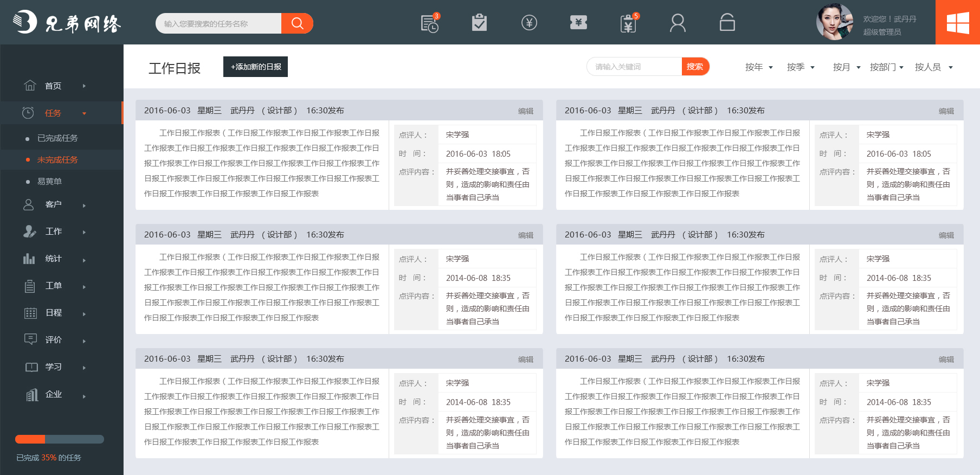
Task: Click the user avatar photo
Action: (835, 22)
